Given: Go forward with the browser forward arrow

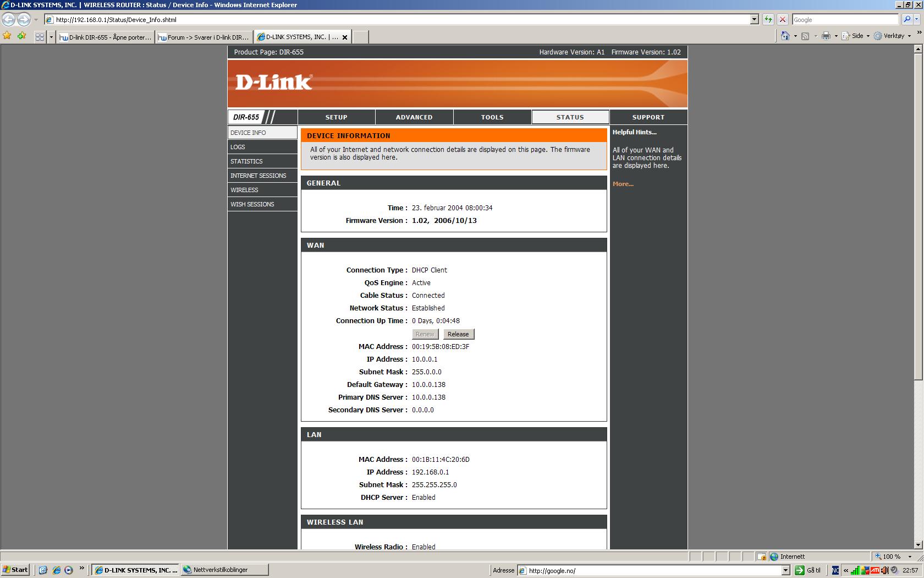Looking at the screenshot, I should coord(24,19).
